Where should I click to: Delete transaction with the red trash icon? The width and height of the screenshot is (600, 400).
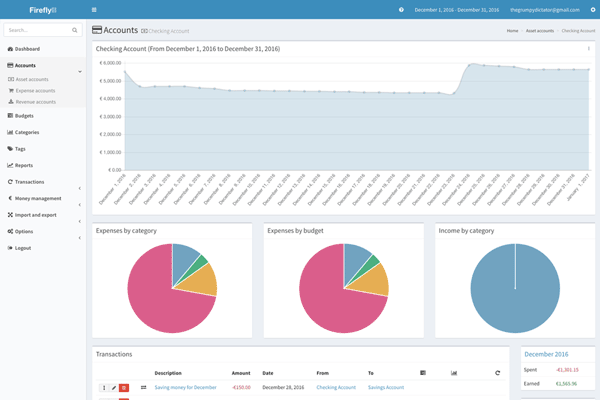(x=124, y=387)
